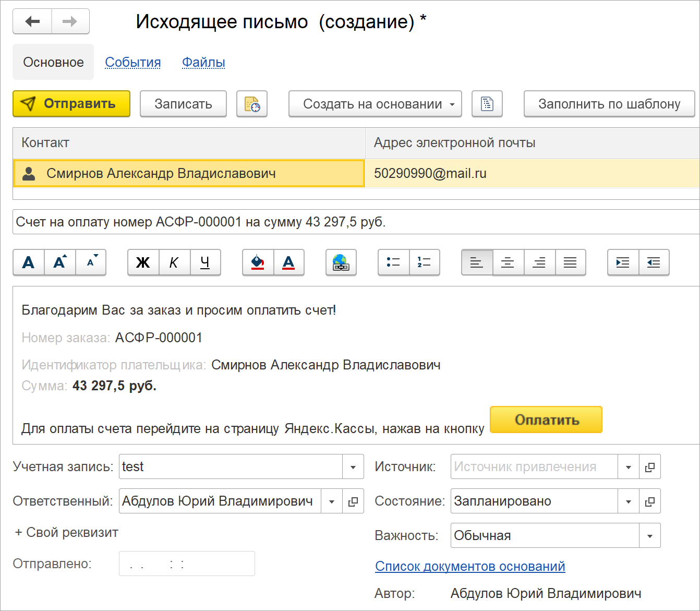
Task: Click the + Свой реквизит link
Action: pyautogui.click(x=67, y=532)
